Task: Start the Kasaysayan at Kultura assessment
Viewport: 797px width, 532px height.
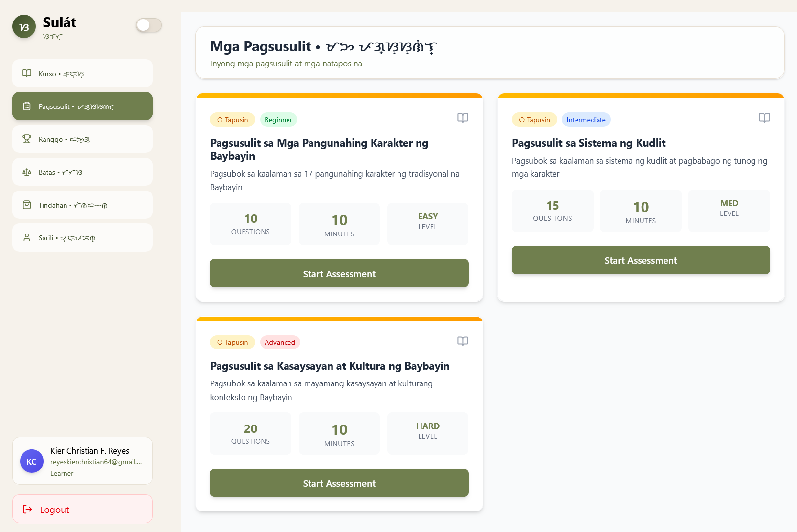Action: (x=339, y=483)
